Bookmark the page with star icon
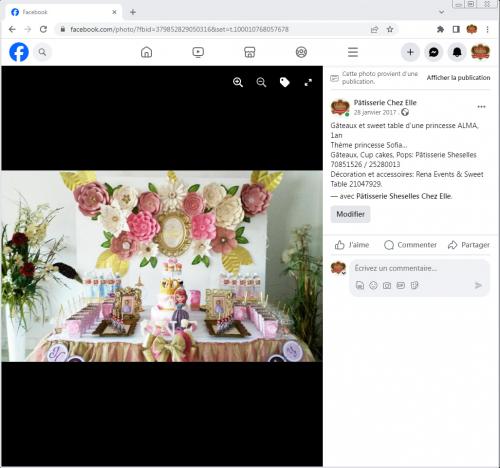Screen dimensions: 500x468 (x=390, y=29)
